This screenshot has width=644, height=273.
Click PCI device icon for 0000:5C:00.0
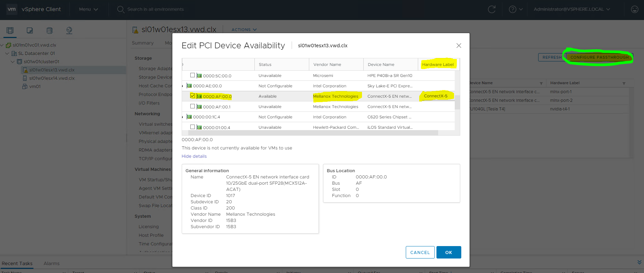[x=199, y=76]
